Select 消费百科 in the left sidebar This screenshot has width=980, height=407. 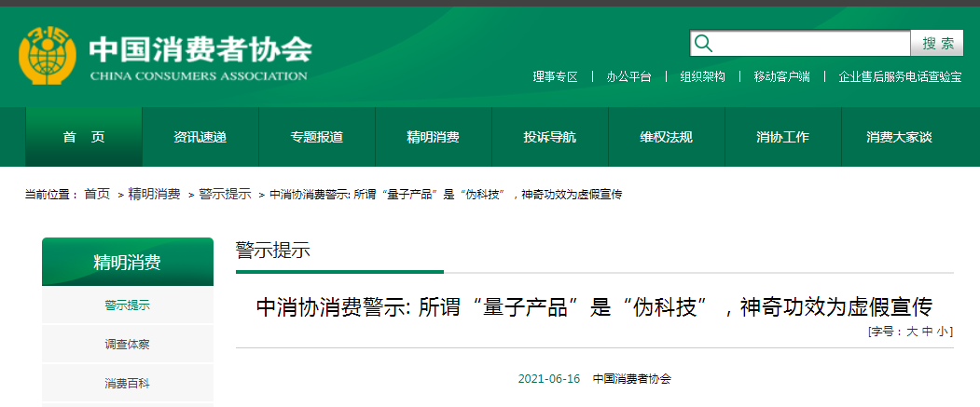tap(128, 384)
